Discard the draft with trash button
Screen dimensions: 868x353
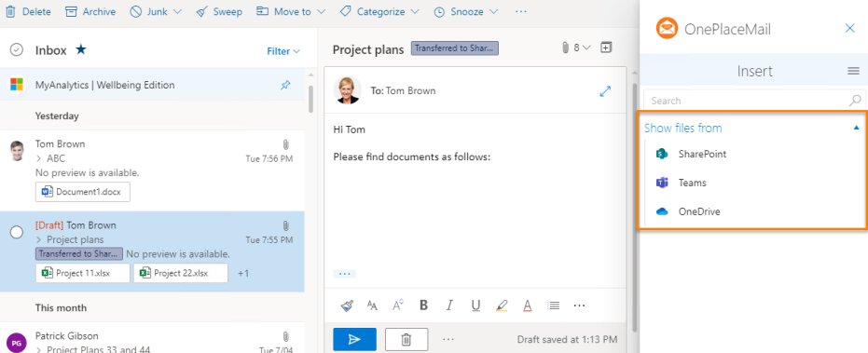406,339
